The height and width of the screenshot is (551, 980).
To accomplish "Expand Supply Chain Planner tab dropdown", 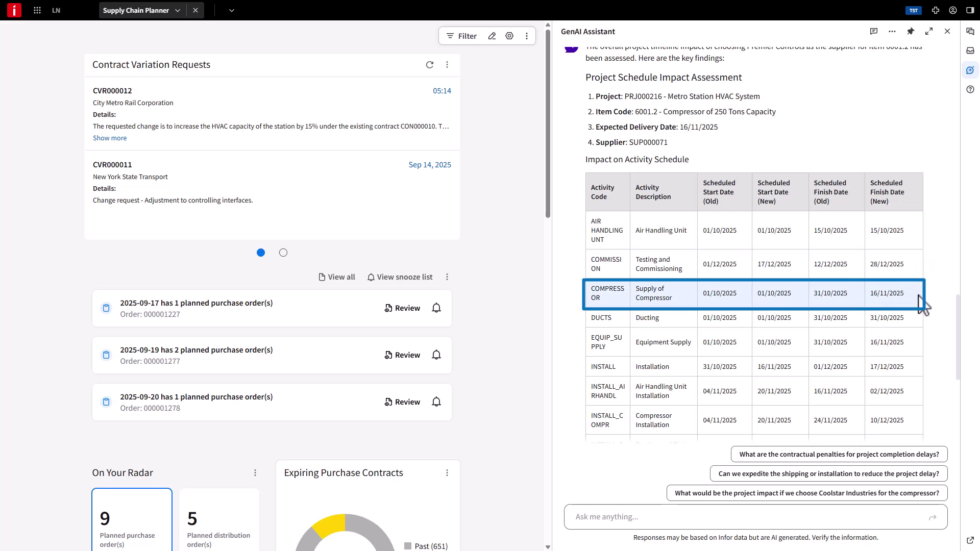I will click(178, 10).
